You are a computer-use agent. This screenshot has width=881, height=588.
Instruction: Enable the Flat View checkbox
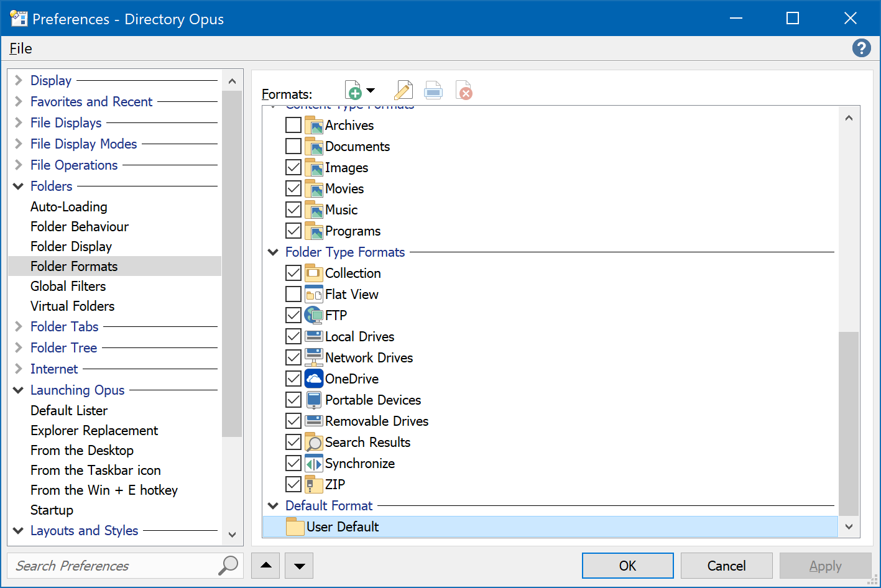(x=293, y=294)
